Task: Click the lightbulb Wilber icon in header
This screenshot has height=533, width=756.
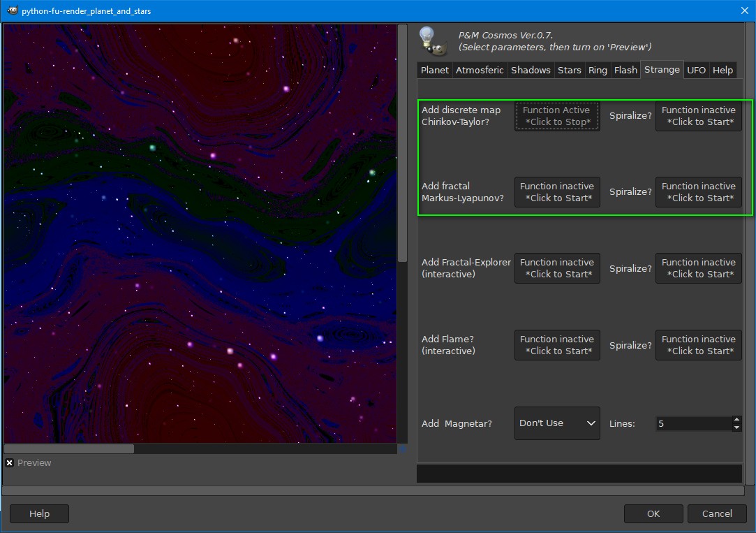Action: click(x=431, y=41)
